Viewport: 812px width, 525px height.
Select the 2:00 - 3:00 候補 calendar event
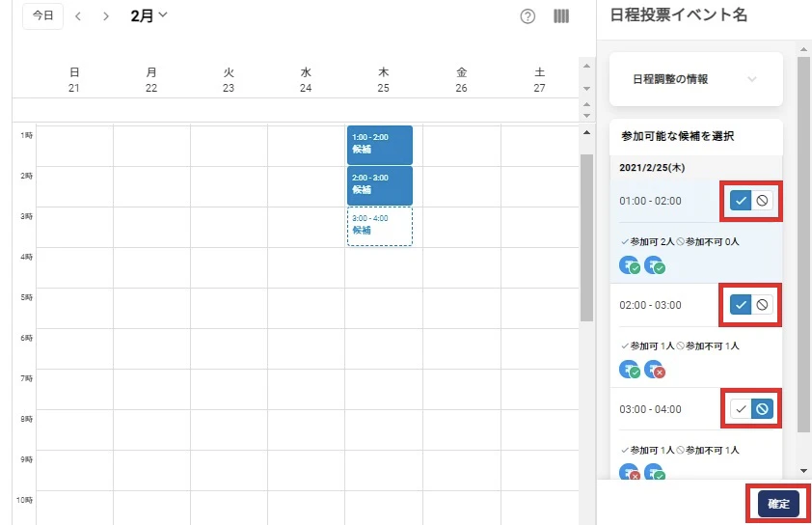379,185
